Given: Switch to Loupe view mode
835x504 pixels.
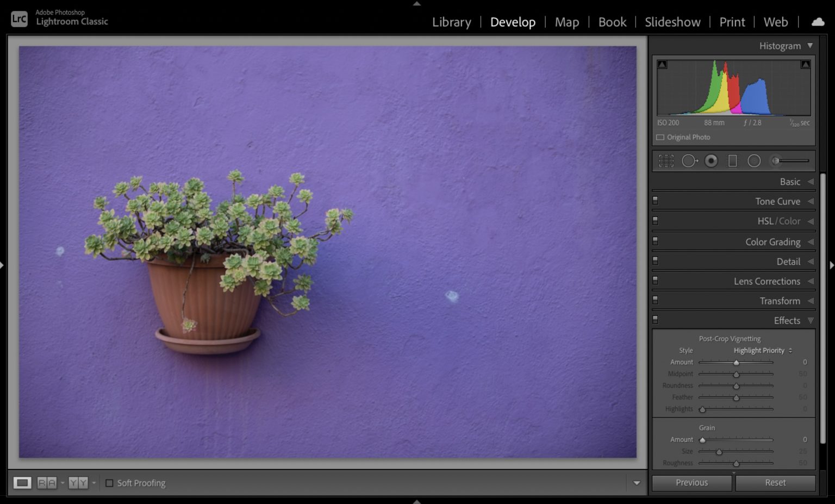Looking at the screenshot, I should tap(22, 483).
